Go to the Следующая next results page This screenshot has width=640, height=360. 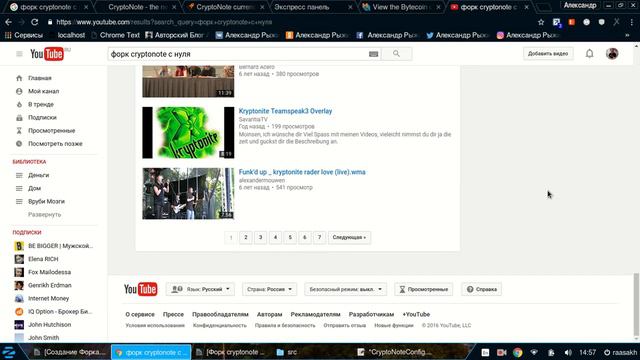(349, 237)
